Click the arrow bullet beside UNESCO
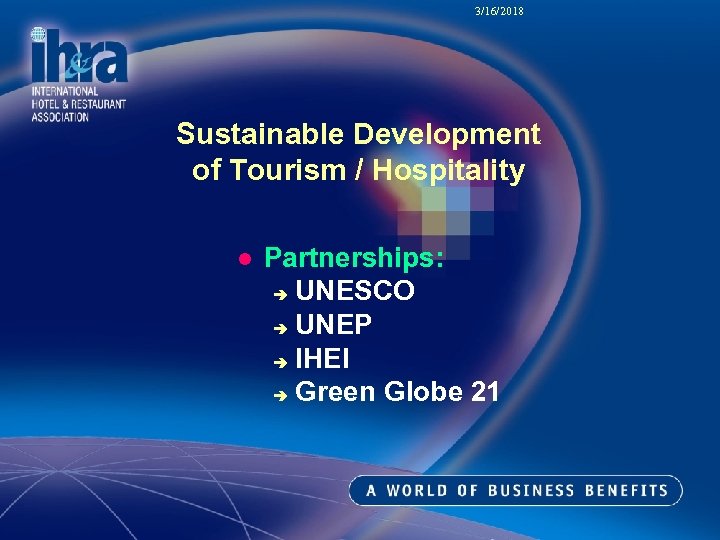720x540 pixels. [x=280, y=294]
